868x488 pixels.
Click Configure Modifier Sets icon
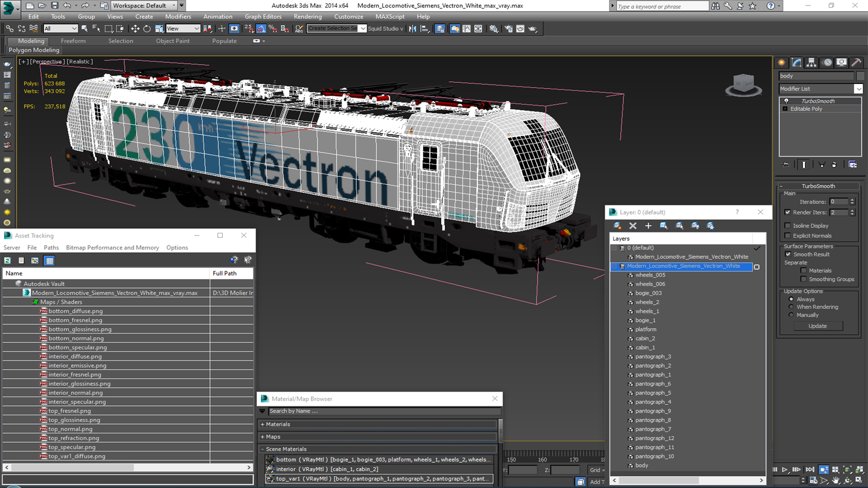853,164
